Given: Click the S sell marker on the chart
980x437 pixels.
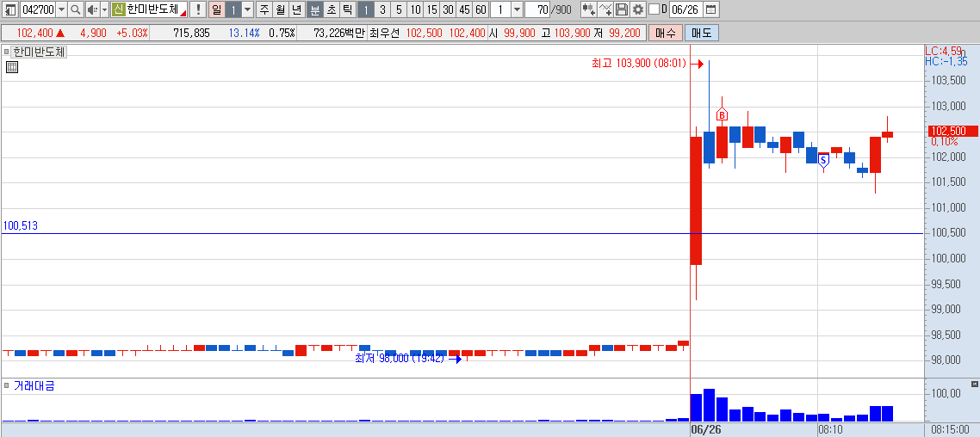Looking at the screenshot, I should click(823, 161).
